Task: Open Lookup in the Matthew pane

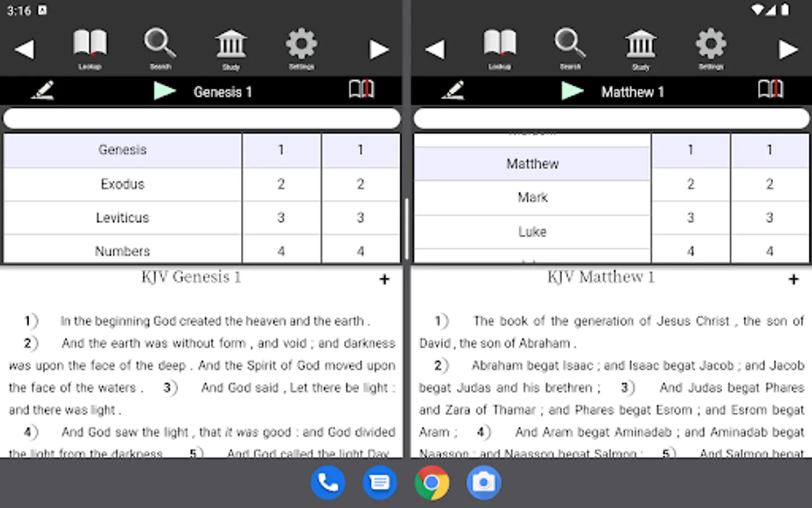Action: pos(500,49)
